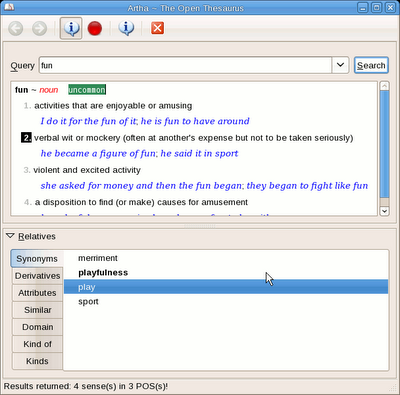Click the Search button
Image resolution: width=400 pixels, height=395 pixels.
(371, 65)
